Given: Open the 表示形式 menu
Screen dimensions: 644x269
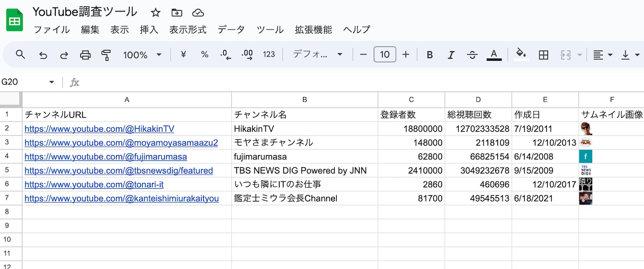Looking at the screenshot, I should pos(188,30).
